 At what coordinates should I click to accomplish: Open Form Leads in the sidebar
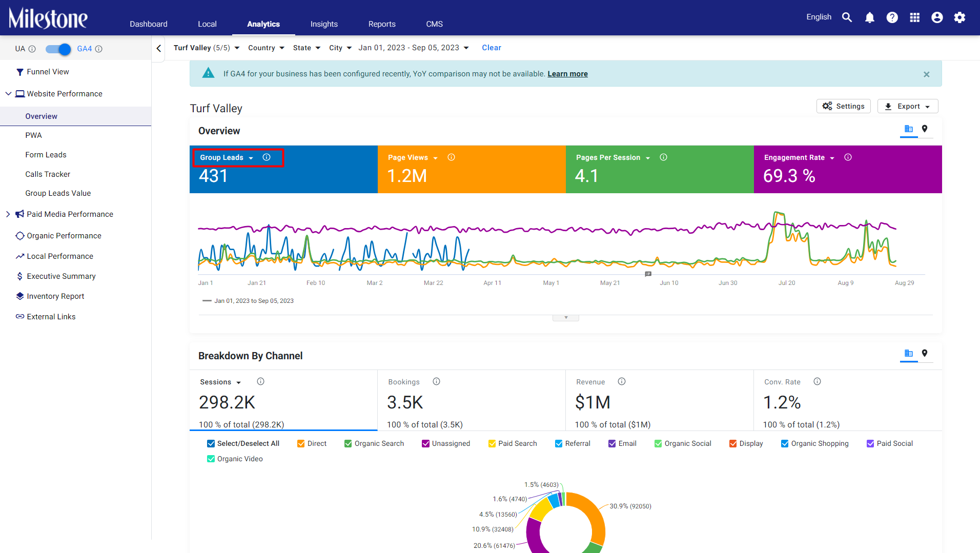click(46, 155)
